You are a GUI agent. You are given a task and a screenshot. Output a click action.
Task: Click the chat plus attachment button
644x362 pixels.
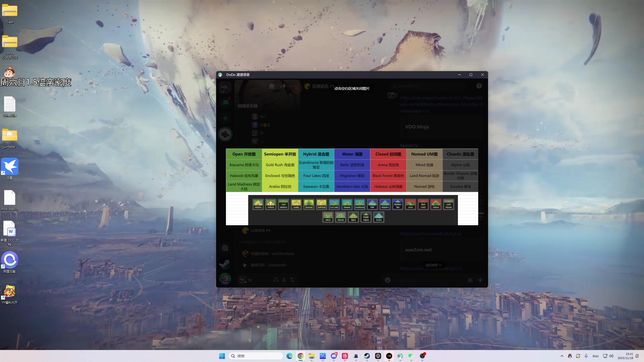coord(480,280)
